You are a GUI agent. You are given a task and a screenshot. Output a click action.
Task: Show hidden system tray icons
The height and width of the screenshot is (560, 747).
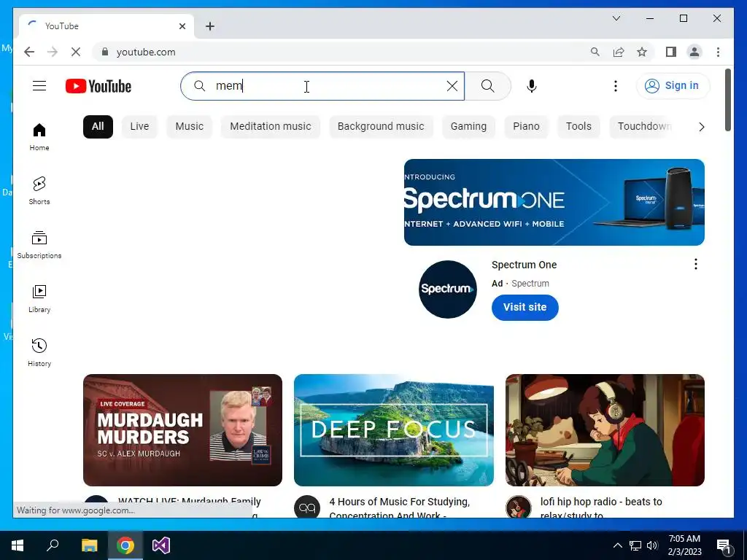point(617,545)
